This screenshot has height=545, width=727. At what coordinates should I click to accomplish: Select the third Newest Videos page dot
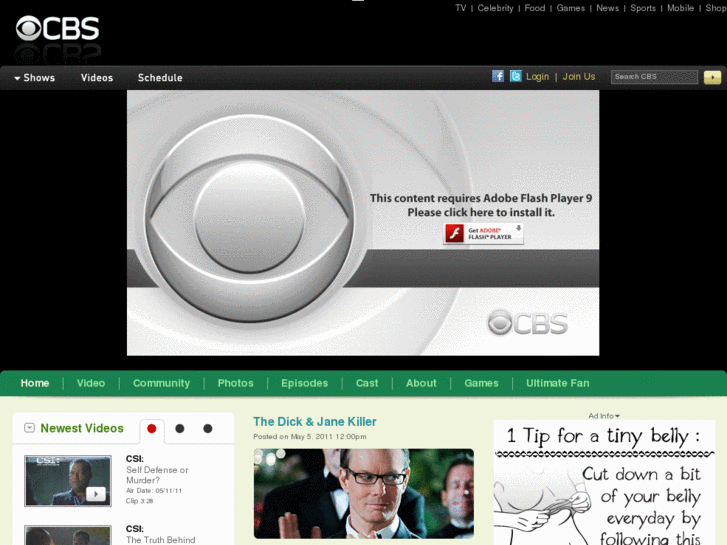tap(208, 429)
